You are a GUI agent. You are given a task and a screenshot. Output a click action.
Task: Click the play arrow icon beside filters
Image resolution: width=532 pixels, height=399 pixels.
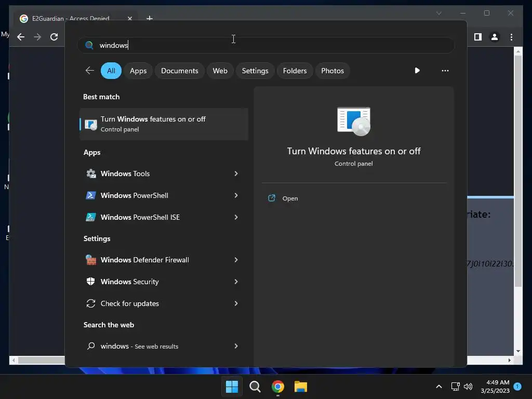(417, 71)
